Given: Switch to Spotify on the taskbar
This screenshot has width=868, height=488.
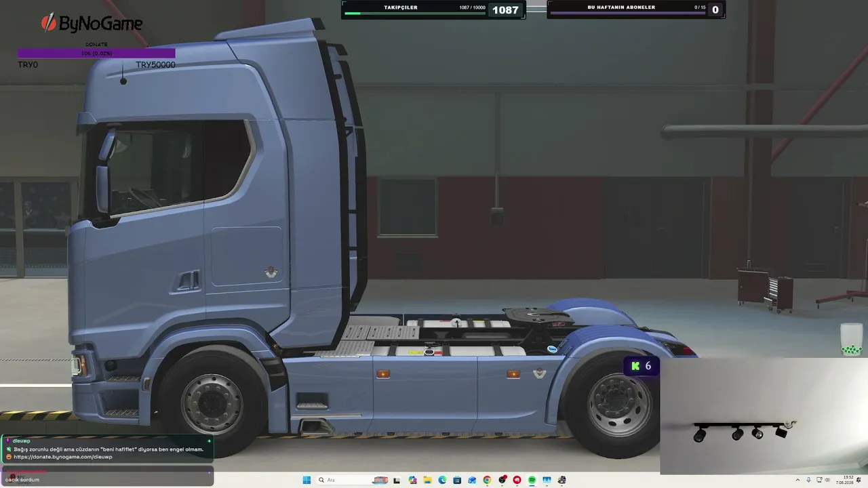Looking at the screenshot, I should coord(532,480).
